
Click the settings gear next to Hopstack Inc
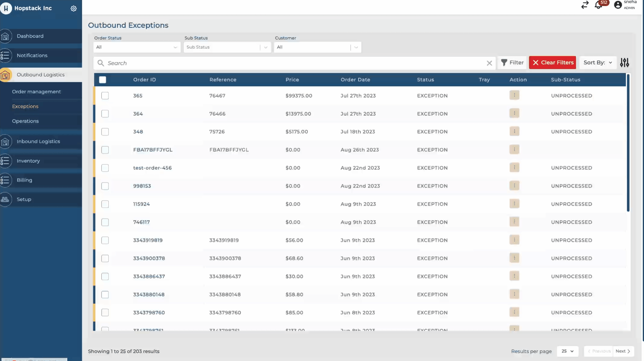tap(74, 8)
